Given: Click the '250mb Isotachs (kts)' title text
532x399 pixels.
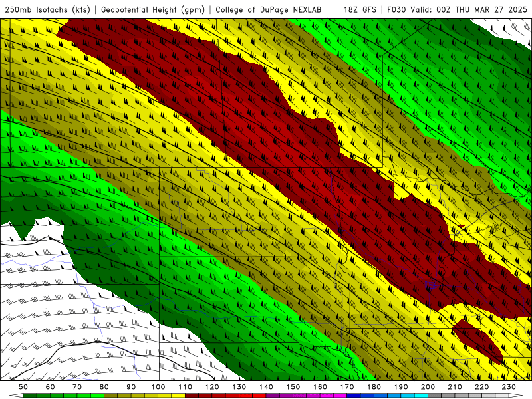Looking at the screenshot, I should 47,10.
